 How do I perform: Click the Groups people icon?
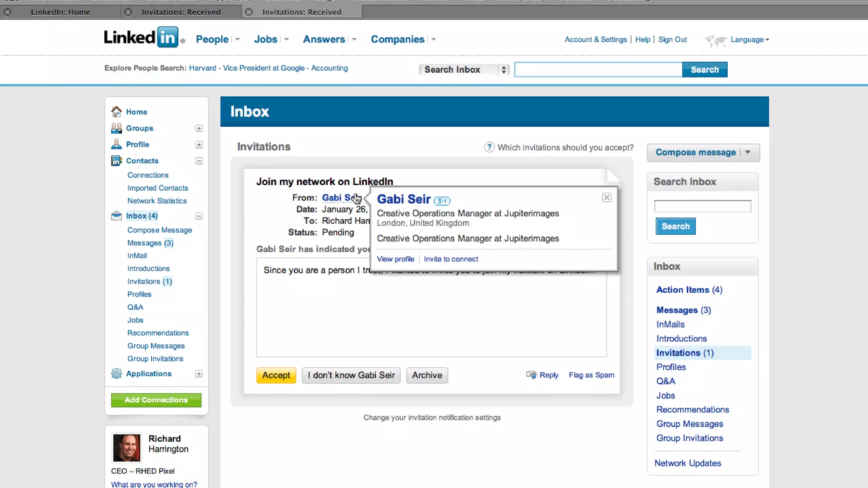pyautogui.click(x=116, y=128)
